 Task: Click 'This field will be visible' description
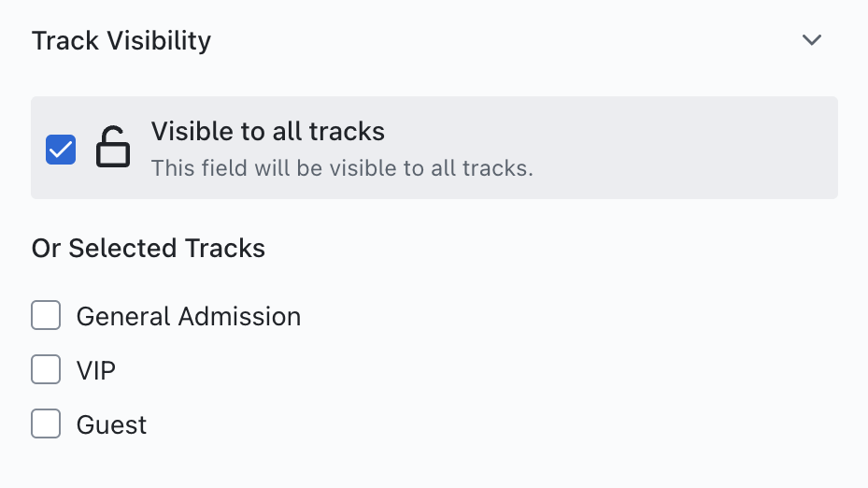pyautogui.click(x=342, y=169)
